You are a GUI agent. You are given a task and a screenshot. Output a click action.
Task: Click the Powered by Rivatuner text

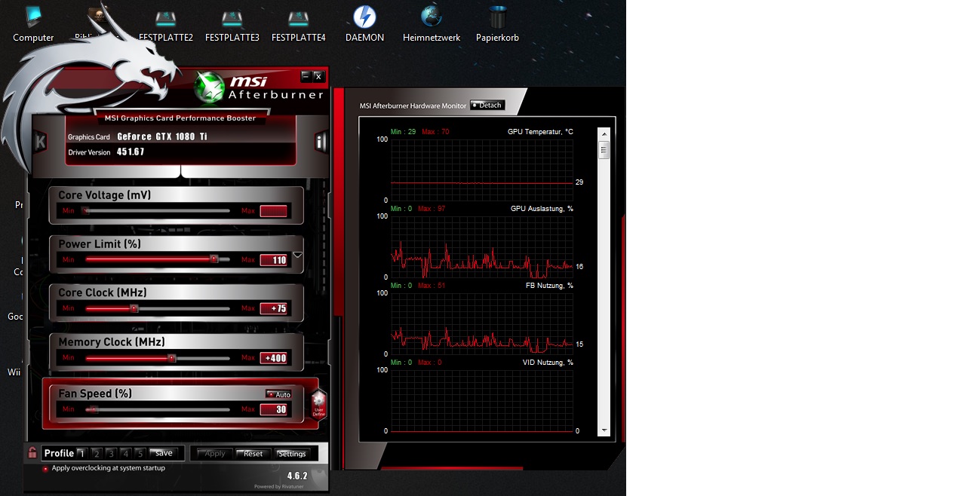(x=280, y=486)
